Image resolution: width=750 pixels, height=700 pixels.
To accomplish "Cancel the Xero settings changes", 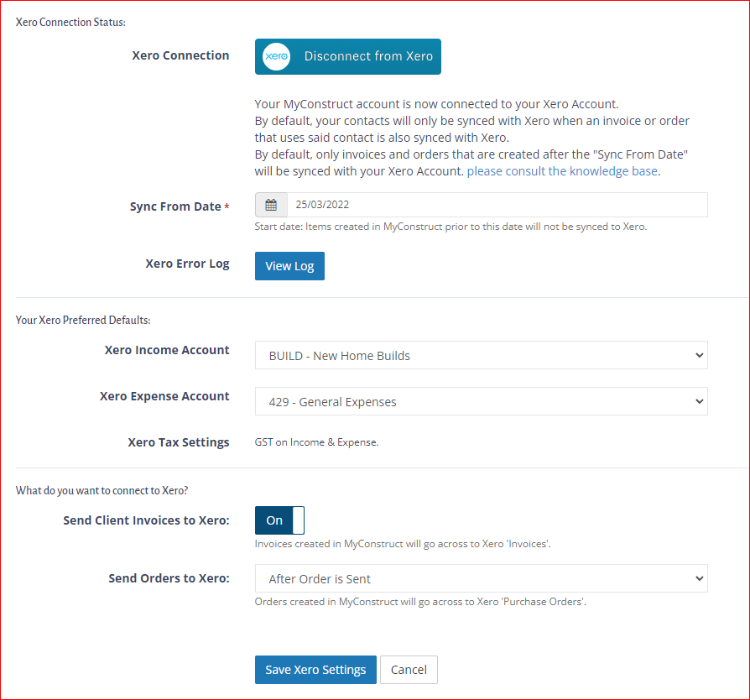I will [x=409, y=670].
